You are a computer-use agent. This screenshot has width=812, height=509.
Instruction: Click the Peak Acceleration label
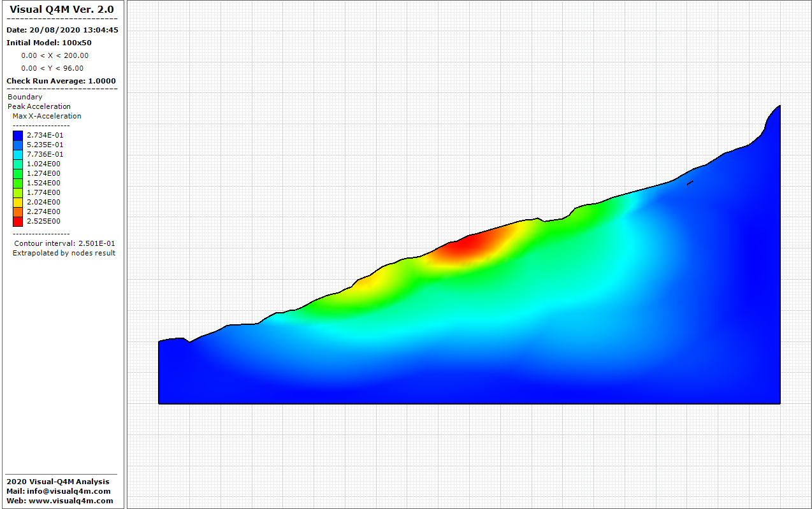39,106
